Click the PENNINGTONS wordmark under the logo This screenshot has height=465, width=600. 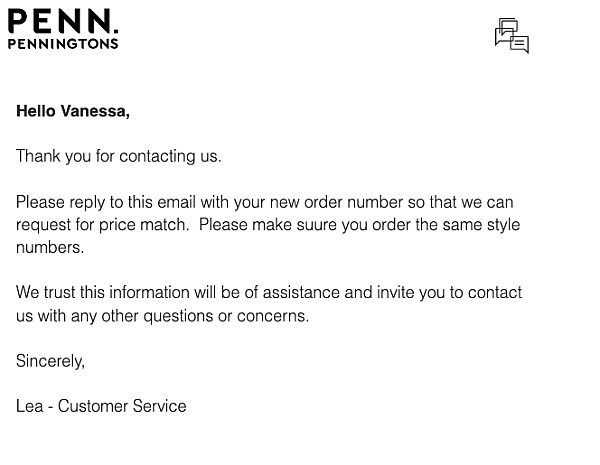pos(63,44)
